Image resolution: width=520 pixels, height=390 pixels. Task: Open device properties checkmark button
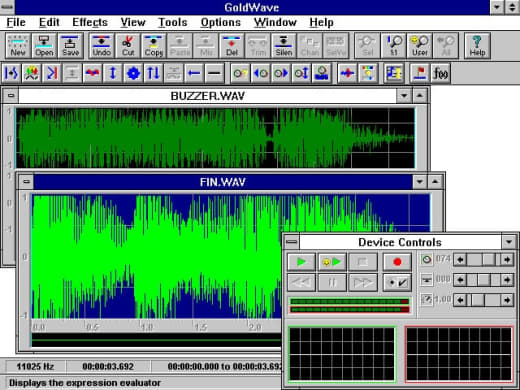[397, 283]
